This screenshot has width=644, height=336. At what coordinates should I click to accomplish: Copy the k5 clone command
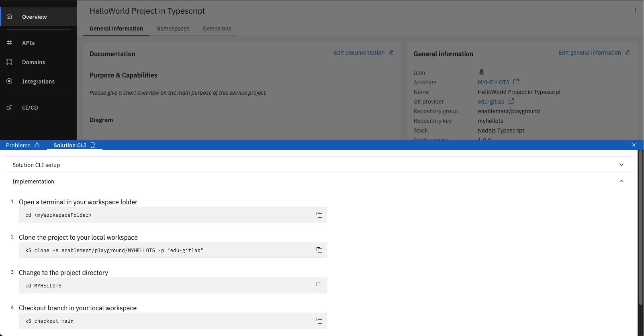click(x=319, y=250)
